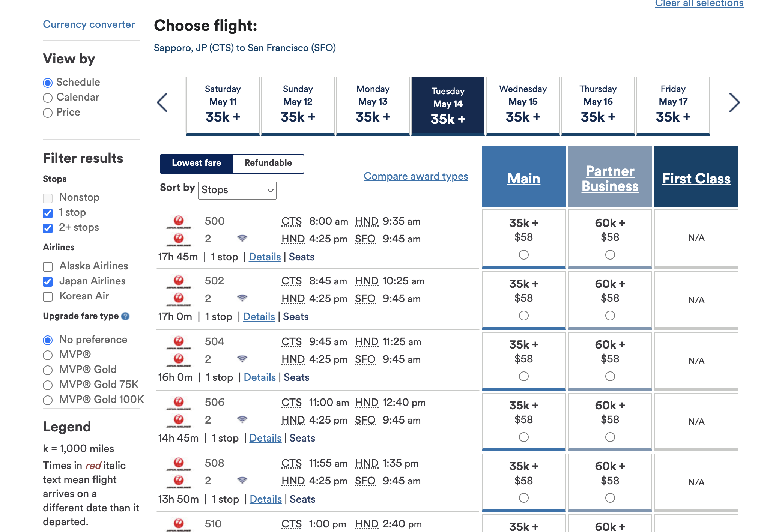779x532 pixels.
Task: Select the Wednesday May 15 date tab
Action: tap(523, 105)
